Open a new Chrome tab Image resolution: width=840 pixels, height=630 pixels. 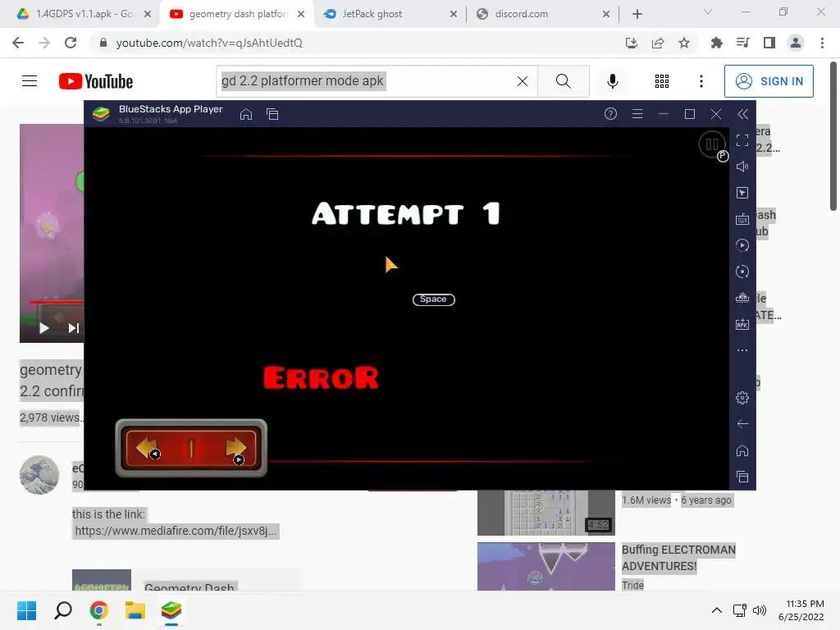[x=637, y=14]
